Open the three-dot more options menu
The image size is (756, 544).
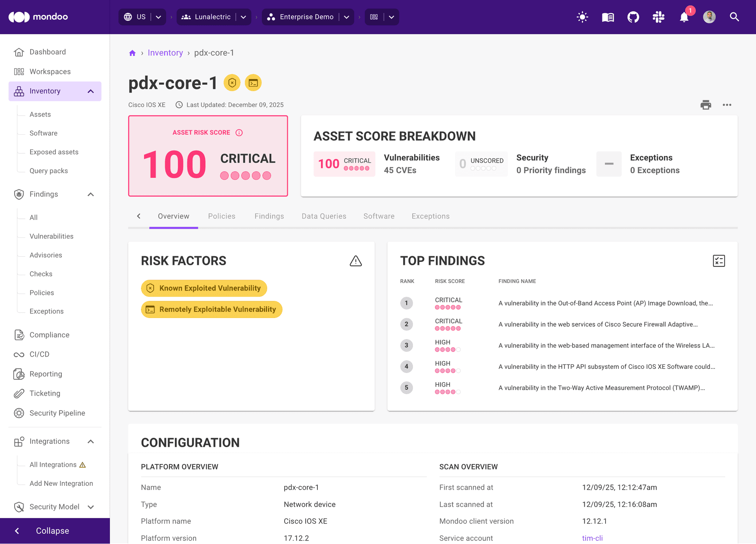727,105
